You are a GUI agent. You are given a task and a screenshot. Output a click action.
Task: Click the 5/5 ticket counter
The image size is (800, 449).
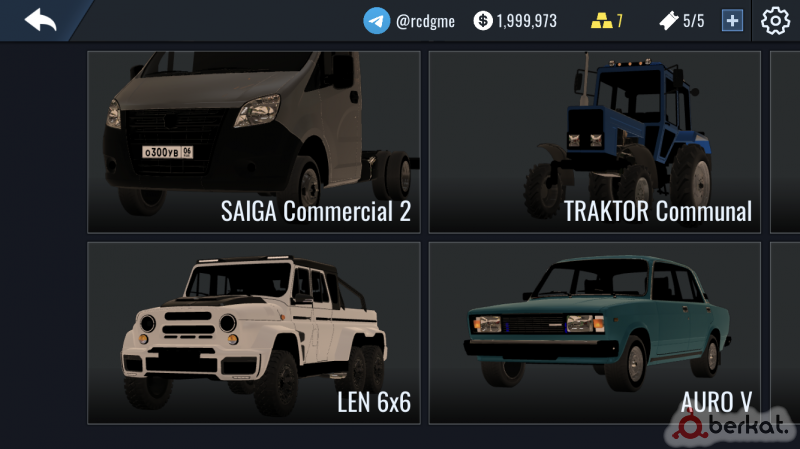pyautogui.click(x=693, y=21)
